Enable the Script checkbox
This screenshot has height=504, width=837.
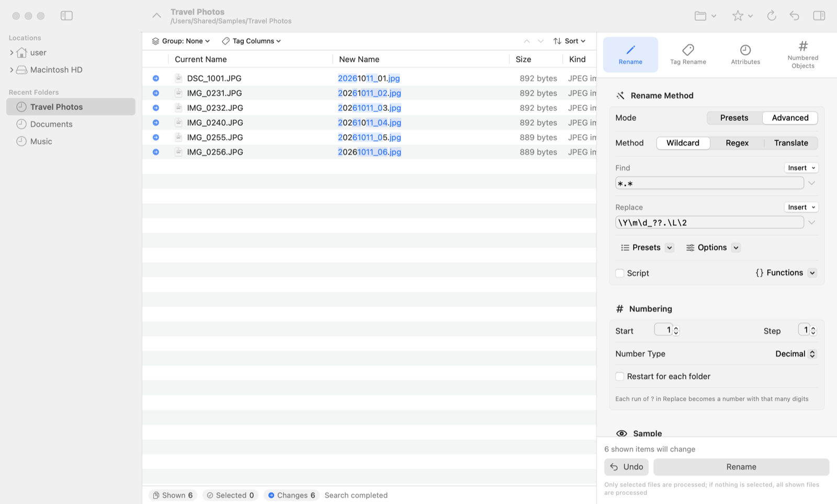(620, 273)
